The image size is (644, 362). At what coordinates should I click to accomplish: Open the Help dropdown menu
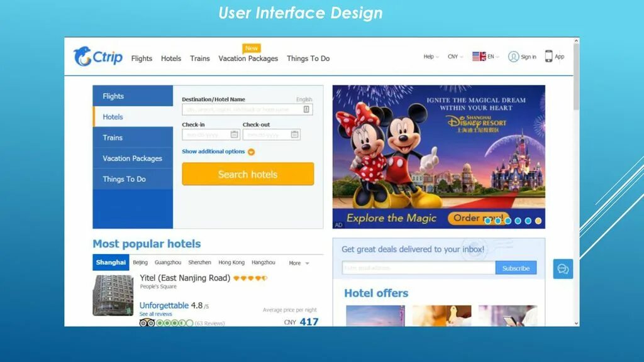point(431,57)
